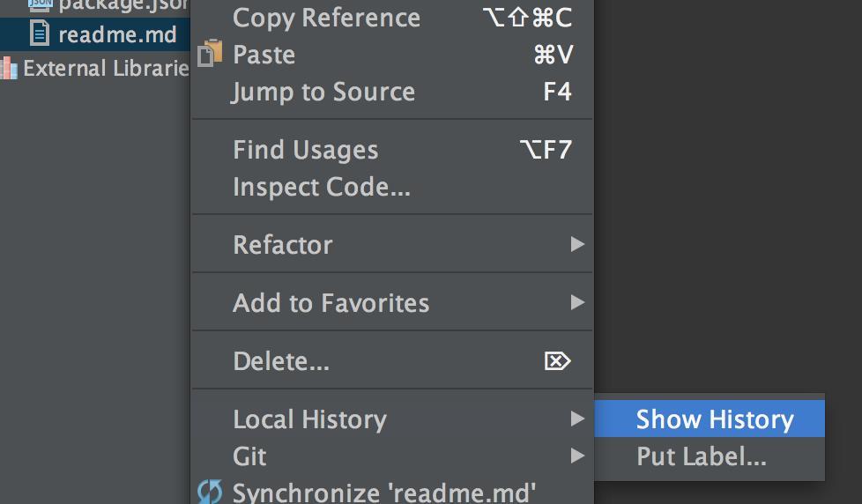Image resolution: width=862 pixels, height=504 pixels.
Task: Choose Copy Reference from context menu
Action: pos(326,18)
